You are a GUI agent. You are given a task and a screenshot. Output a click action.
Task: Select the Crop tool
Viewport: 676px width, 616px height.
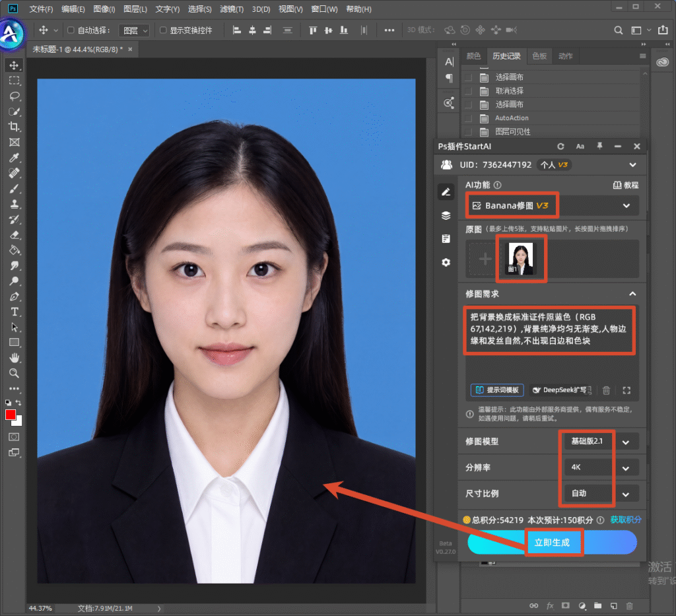point(15,127)
